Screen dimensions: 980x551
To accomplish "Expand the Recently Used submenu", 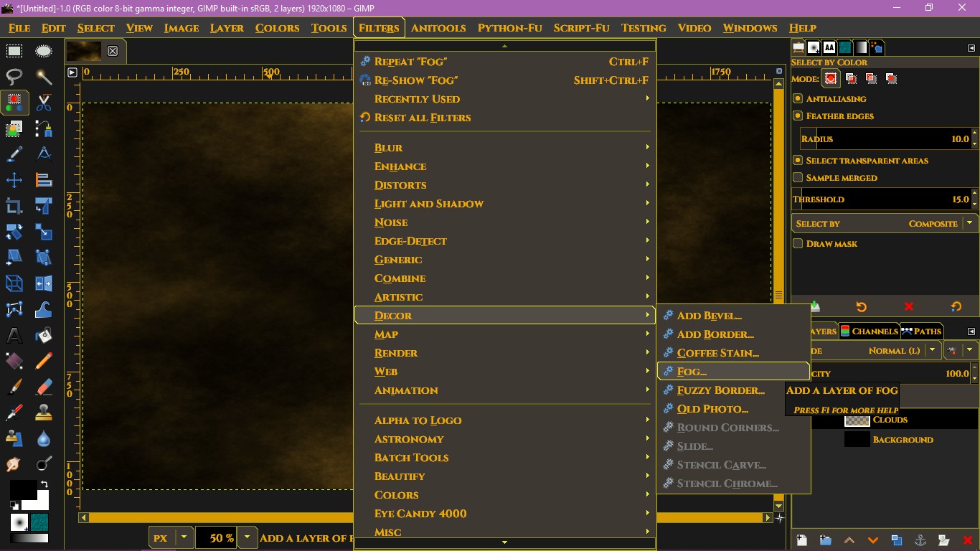I will [x=505, y=98].
